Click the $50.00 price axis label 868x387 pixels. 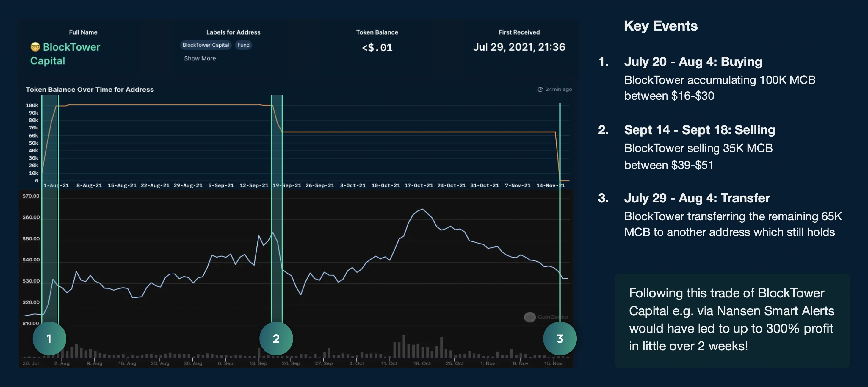pos(31,239)
